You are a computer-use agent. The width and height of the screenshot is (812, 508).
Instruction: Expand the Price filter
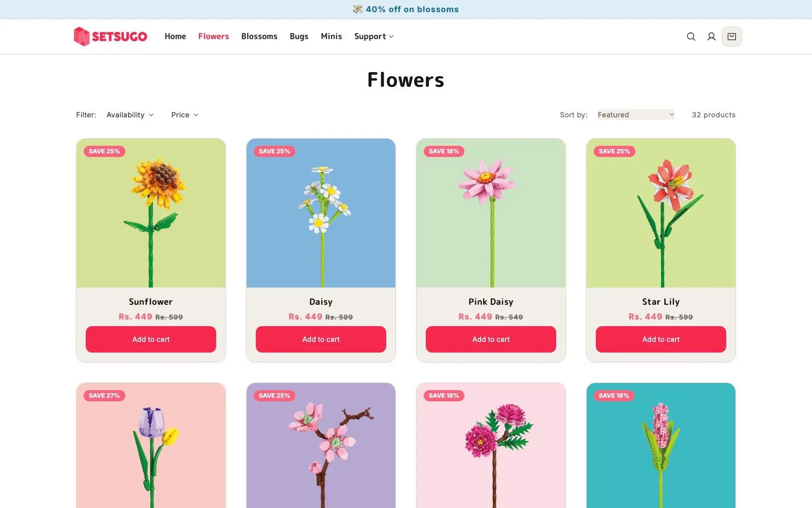(x=185, y=115)
